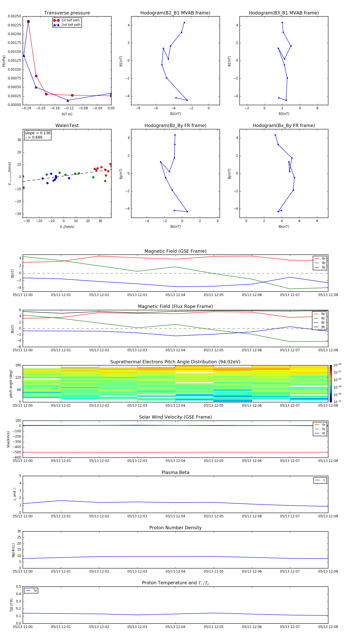Click '05/13 12:08' tick under Proton Temperature panel
This screenshot has height=644, width=351.
[328, 627]
